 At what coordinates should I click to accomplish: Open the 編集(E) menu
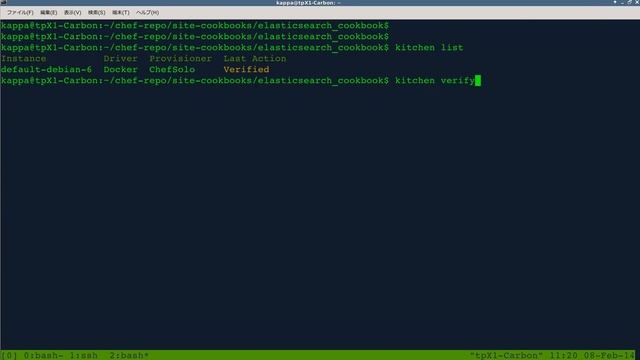click(x=48, y=13)
